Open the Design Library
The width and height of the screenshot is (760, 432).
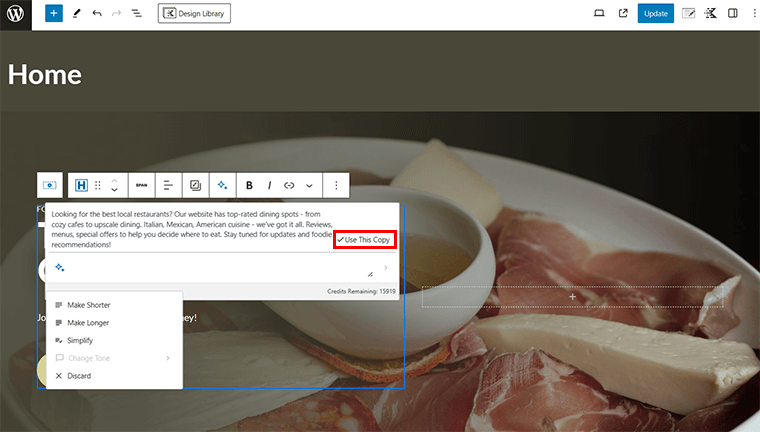click(x=194, y=14)
